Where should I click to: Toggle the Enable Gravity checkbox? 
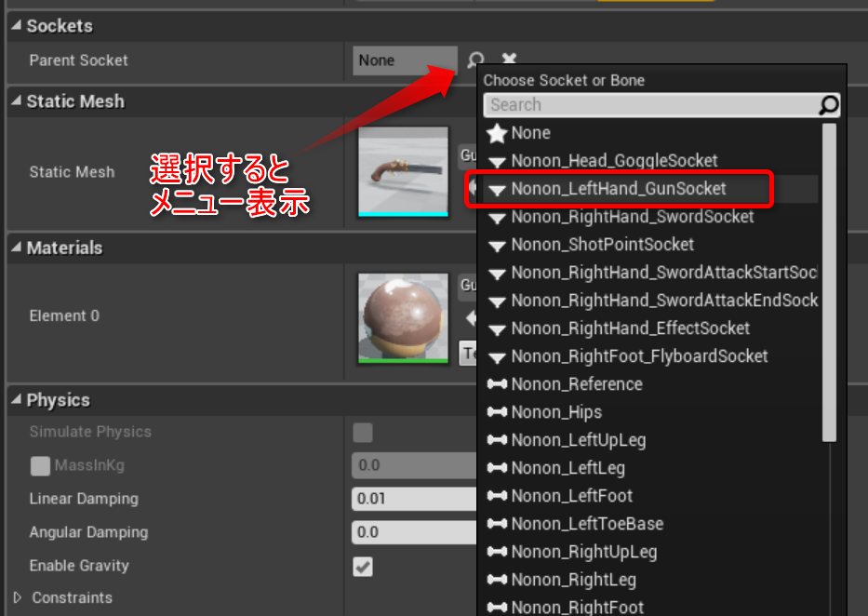363,566
